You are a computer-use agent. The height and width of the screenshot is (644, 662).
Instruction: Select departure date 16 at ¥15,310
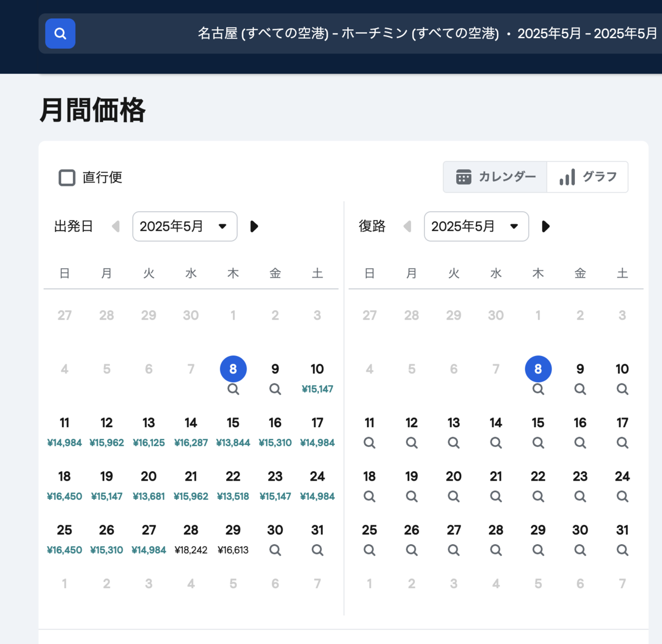point(275,432)
